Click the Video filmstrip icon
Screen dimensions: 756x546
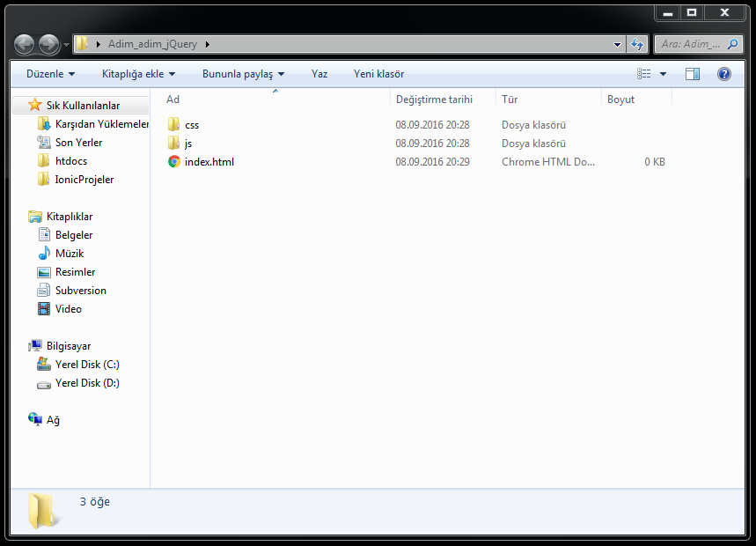point(44,309)
